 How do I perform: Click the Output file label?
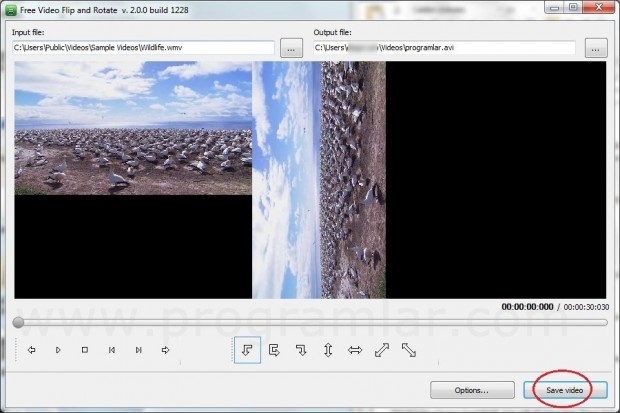(x=333, y=32)
